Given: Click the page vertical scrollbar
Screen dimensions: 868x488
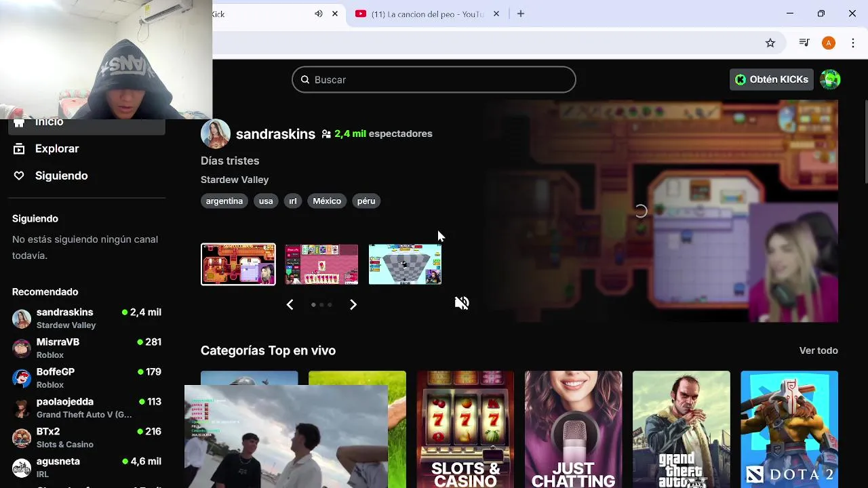Looking at the screenshot, I should (866, 141).
